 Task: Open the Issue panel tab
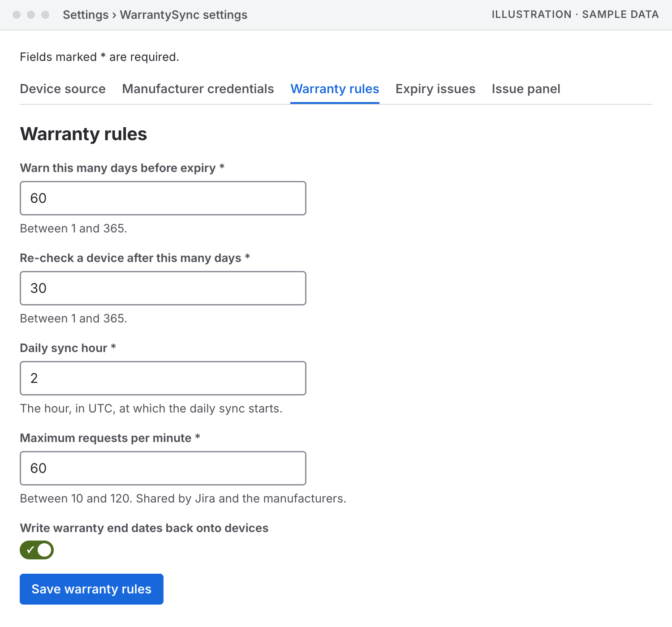pos(526,89)
